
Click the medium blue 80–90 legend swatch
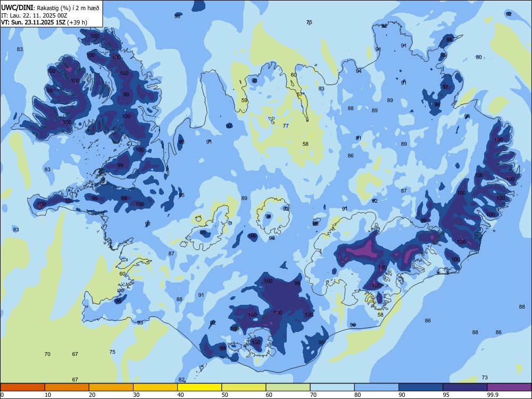point(377,387)
